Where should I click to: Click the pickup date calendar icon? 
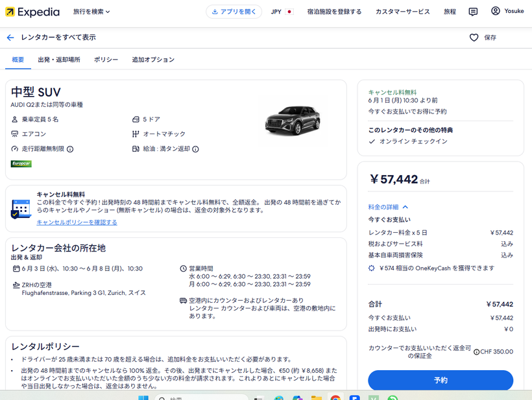click(16, 269)
